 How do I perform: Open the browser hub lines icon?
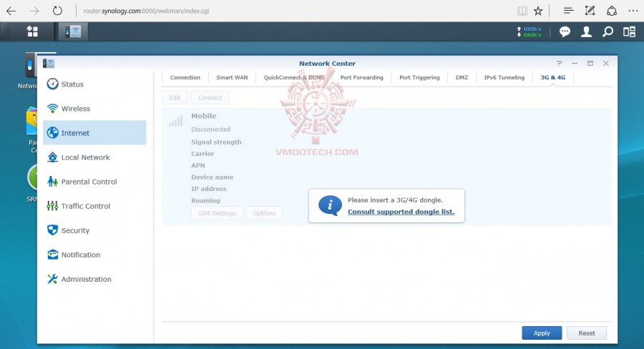pos(568,11)
